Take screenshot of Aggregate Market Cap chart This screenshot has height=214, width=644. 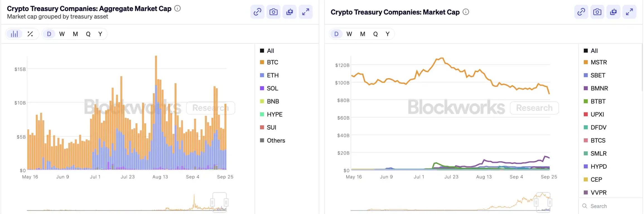point(273,12)
